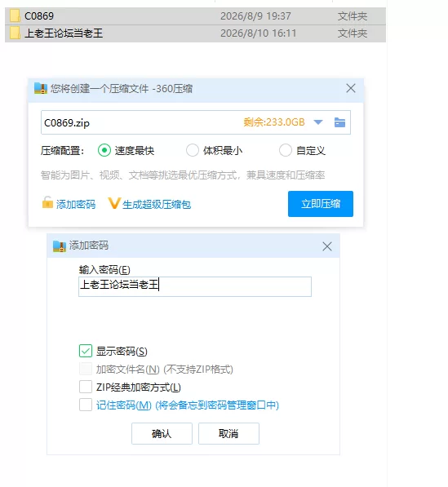
Task: Close the 360压缩 create-archive window
Action: pos(350,89)
